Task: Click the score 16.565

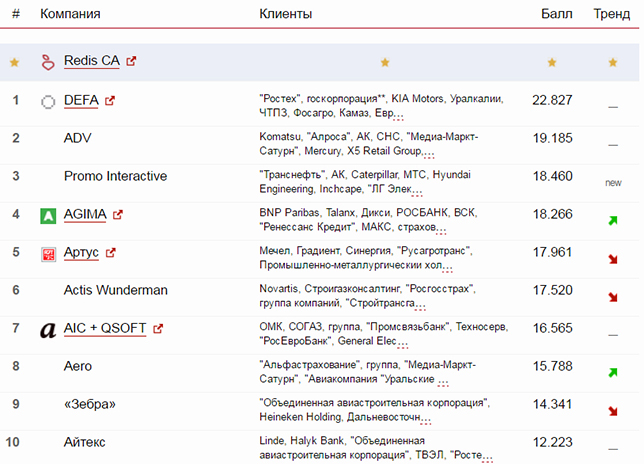Action: 552,328
